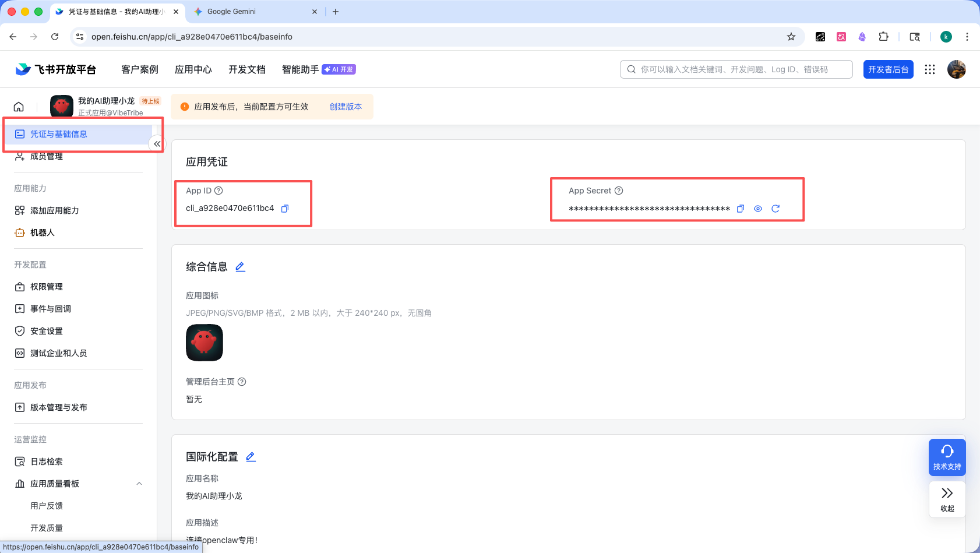Open 权限管理 in the sidebar
Image resolution: width=980 pixels, height=553 pixels.
point(46,286)
